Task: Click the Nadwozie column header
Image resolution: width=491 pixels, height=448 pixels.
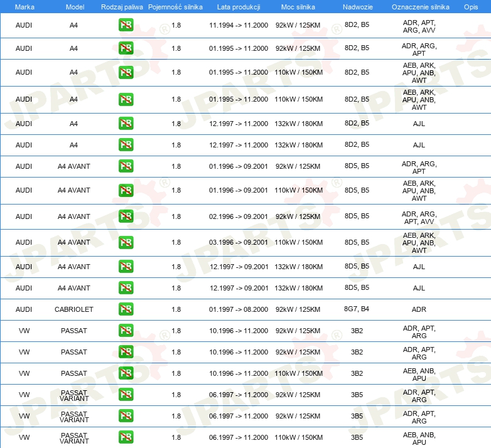Action: pyautogui.click(x=358, y=7)
